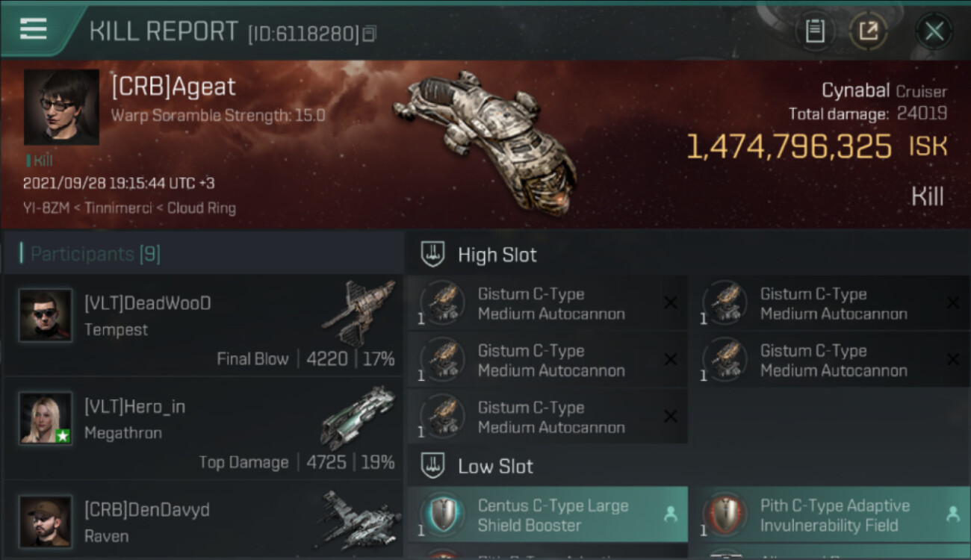Select DenDavyd's Raven participant row
Viewport: 971px width, 560px height.
[x=203, y=520]
